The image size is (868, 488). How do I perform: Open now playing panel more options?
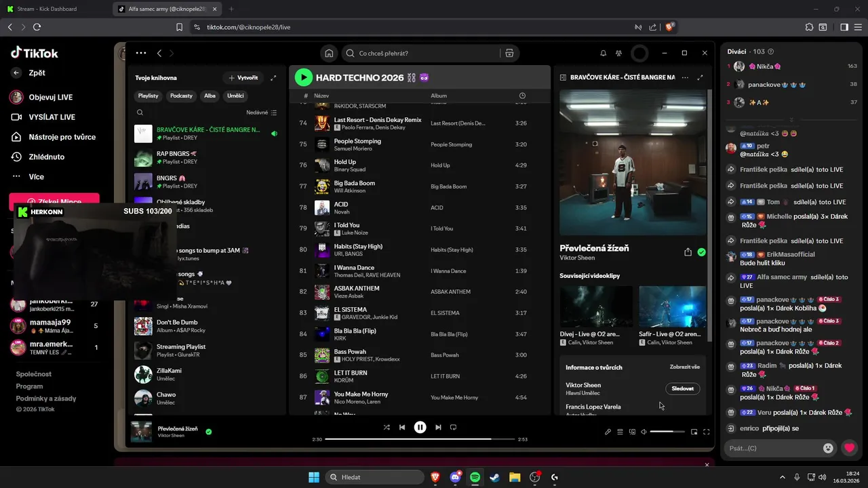click(685, 78)
